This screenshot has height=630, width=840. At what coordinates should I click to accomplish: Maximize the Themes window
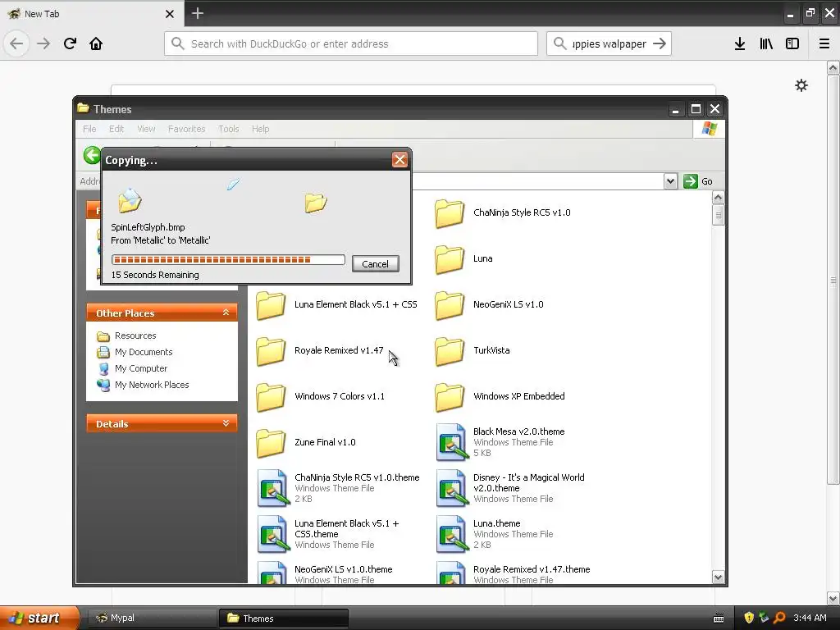[696, 109]
